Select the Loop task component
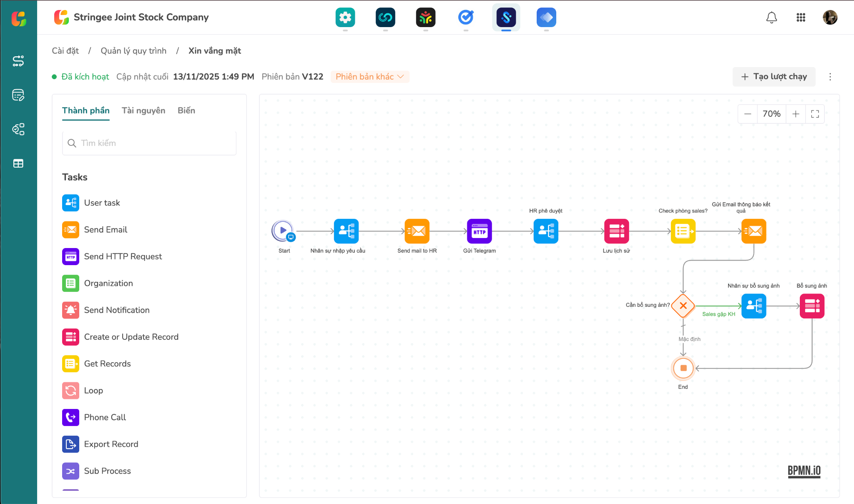The height and width of the screenshot is (504, 854). point(93,391)
